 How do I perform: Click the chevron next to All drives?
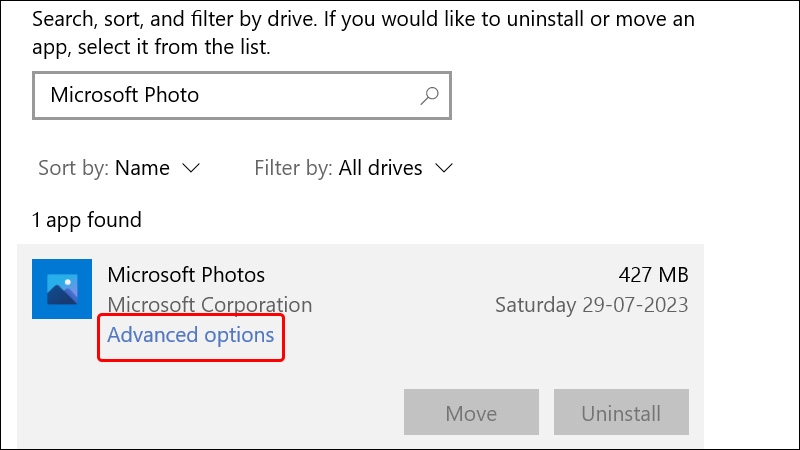[x=444, y=168]
